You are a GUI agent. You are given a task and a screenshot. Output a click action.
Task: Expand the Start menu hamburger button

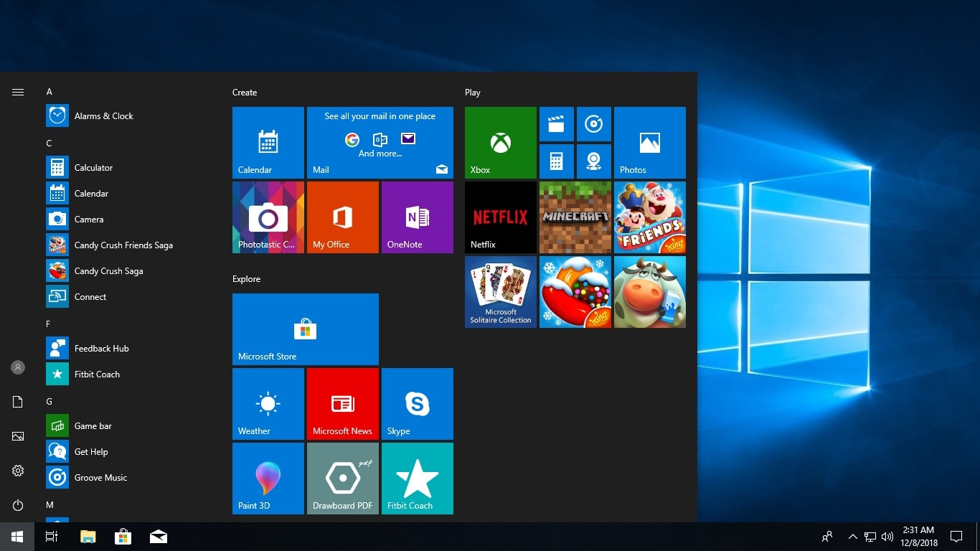(x=18, y=92)
